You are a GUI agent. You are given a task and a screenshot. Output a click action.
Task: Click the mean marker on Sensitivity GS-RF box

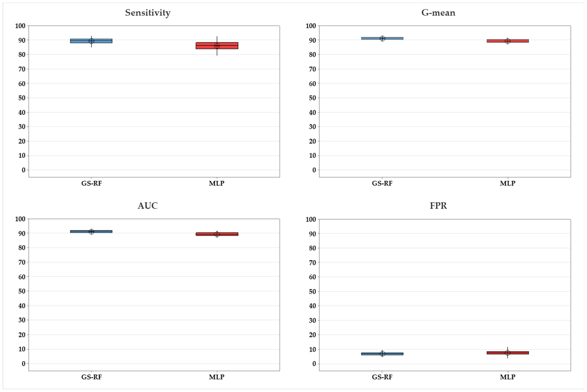91,41
